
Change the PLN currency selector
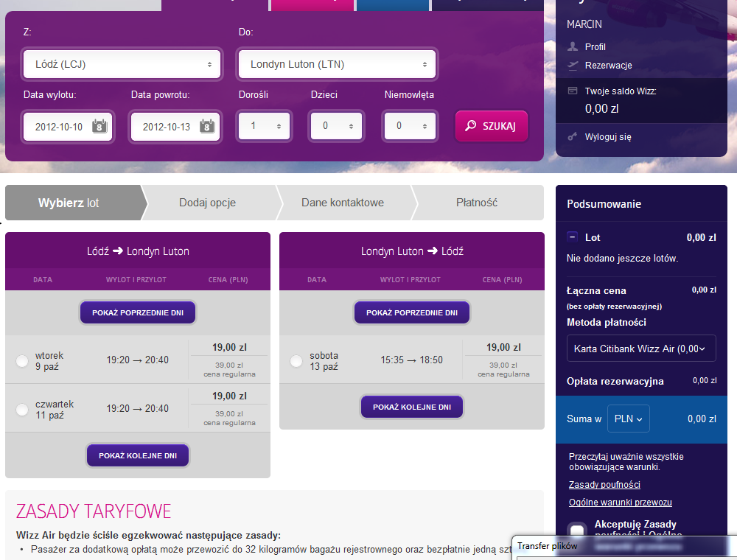pyautogui.click(x=628, y=419)
